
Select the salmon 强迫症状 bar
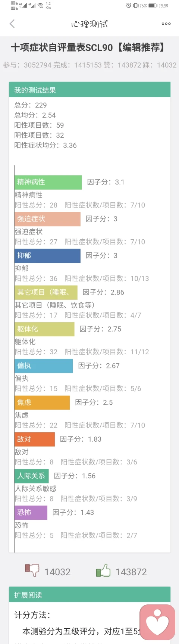coord(47,219)
